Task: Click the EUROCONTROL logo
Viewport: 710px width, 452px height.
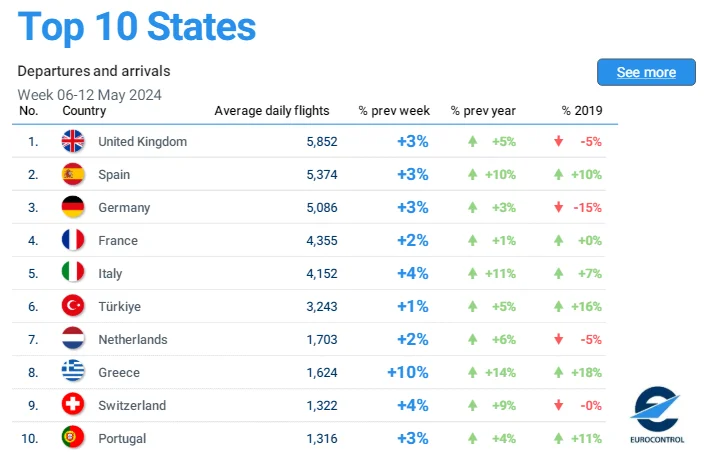Action: 657,415
